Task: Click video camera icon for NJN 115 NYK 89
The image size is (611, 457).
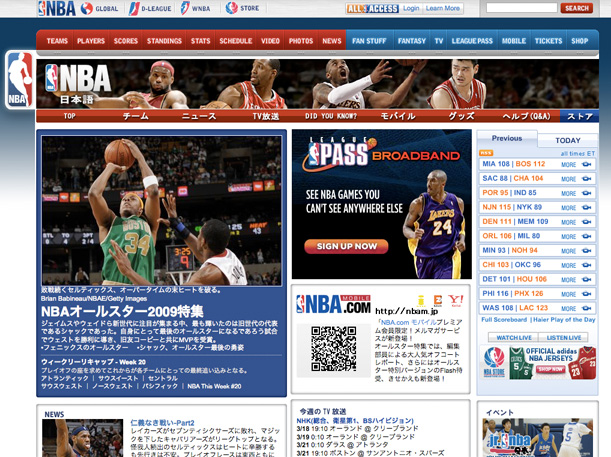Action: [586, 208]
